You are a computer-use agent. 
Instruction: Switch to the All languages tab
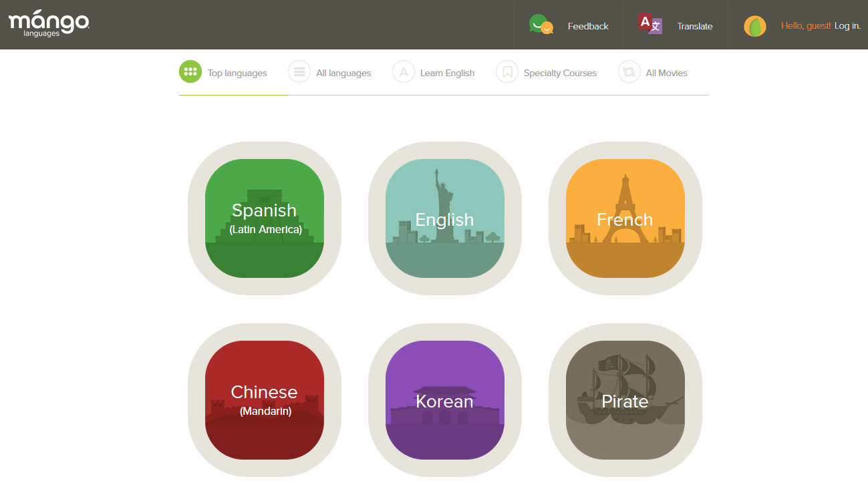pos(343,73)
